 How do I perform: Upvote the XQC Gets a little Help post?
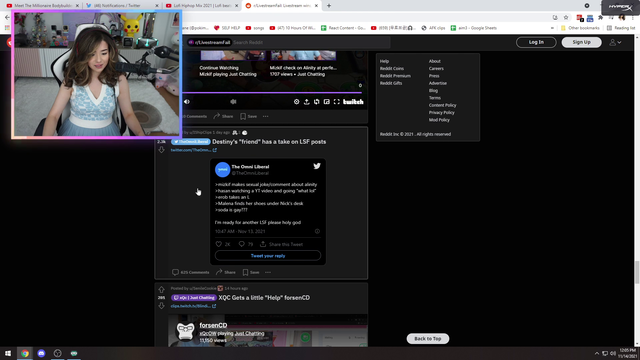coord(162,289)
